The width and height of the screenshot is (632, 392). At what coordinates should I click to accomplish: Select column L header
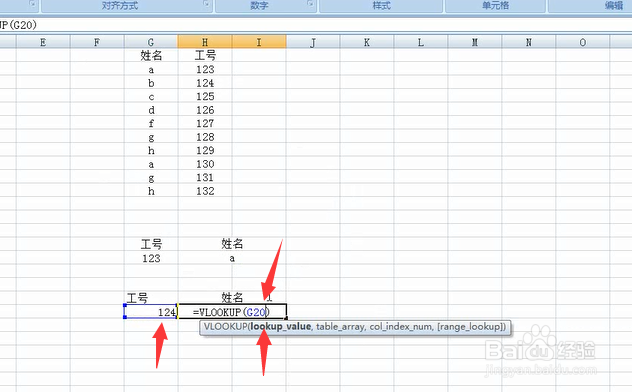click(x=421, y=42)
